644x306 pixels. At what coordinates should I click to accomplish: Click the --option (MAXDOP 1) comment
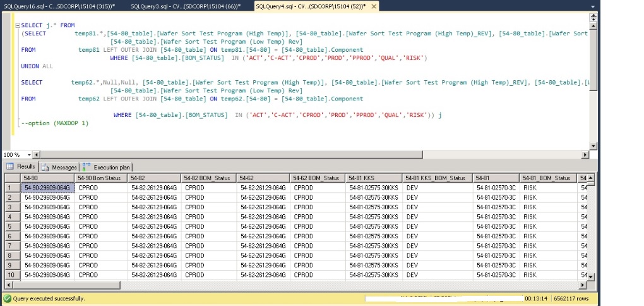pos(55,123)
